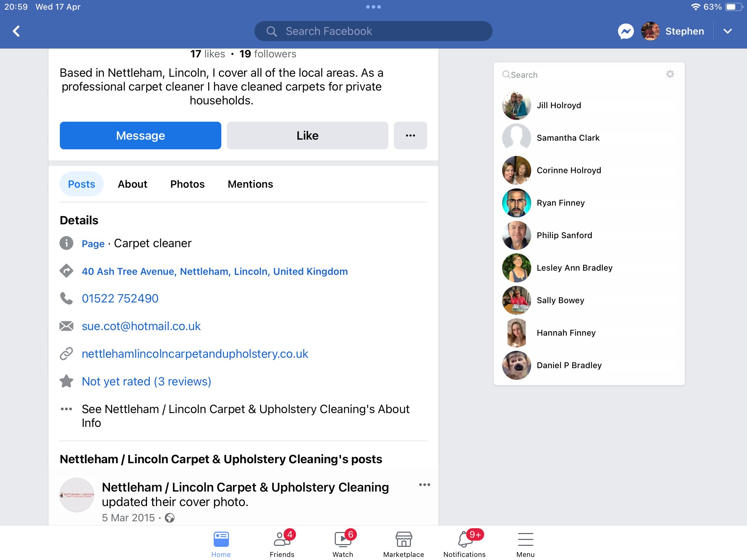Open the post author Nettleham / Lincoln Carpet name
747x560 pixels.
coord(246,487)
